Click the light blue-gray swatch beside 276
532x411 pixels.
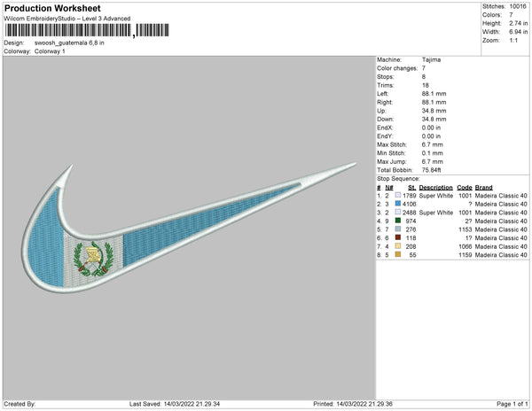pyautogui.click(x=398, y=229)
